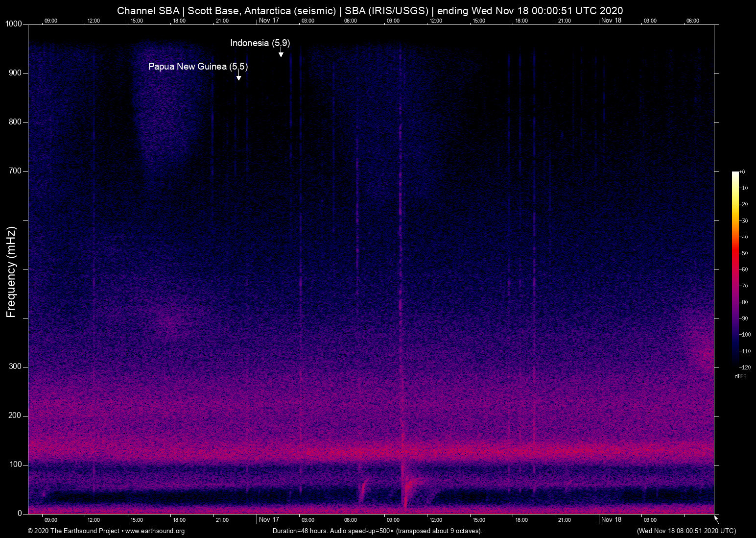Click the Frequency (mHz) axis label

pyautogui.click(x=11, y=272)
